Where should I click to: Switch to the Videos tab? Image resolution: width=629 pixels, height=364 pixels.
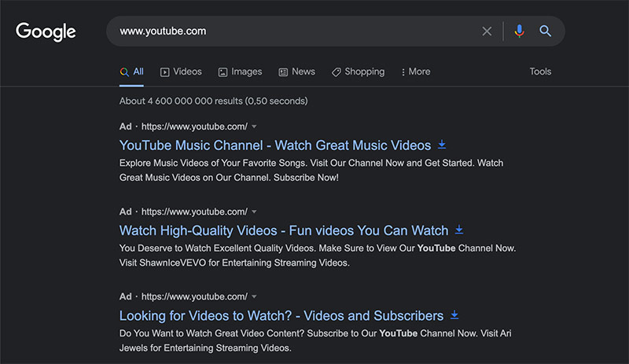coord(181,72)
